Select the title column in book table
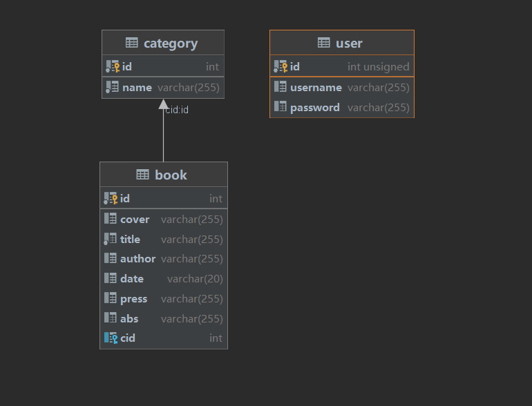Viewport: 532px width, 406px height. click(x=164, y=239)
